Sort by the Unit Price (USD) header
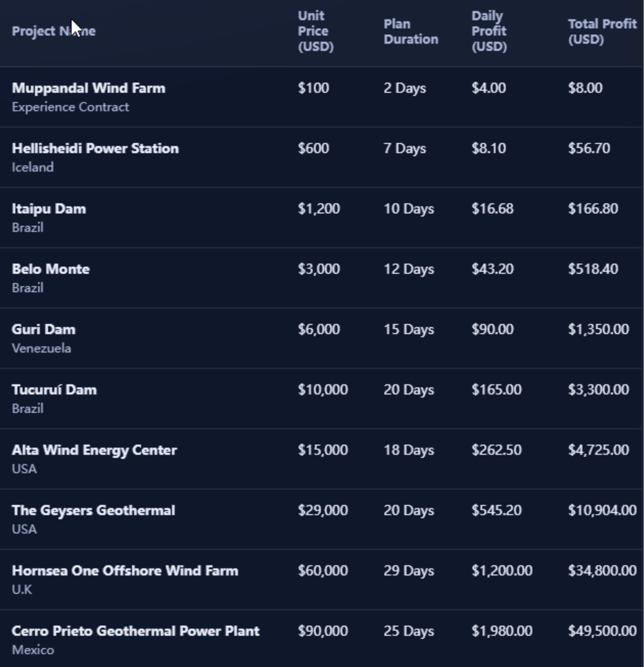The height and width of the screenshot is (667, 644). click(315, 31)
